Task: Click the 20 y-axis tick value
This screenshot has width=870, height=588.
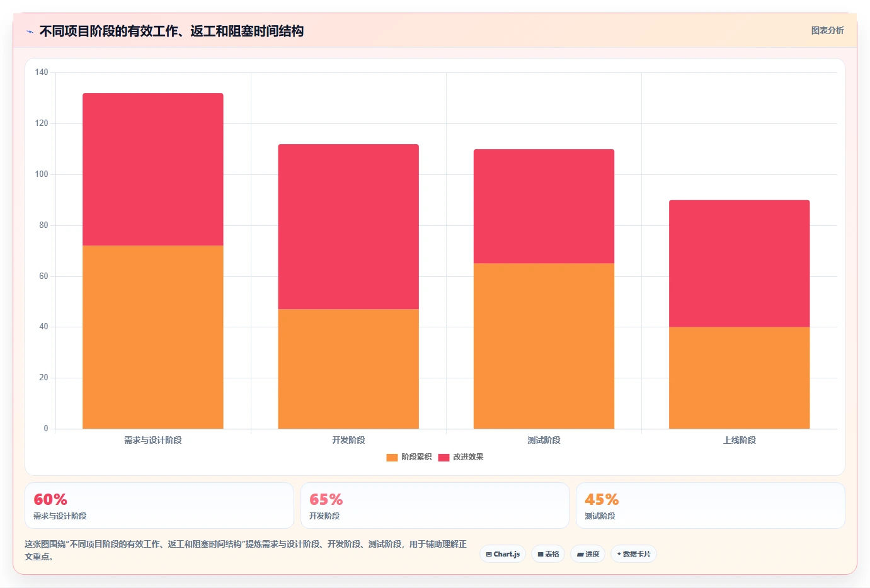Action: tap(43, 378)
